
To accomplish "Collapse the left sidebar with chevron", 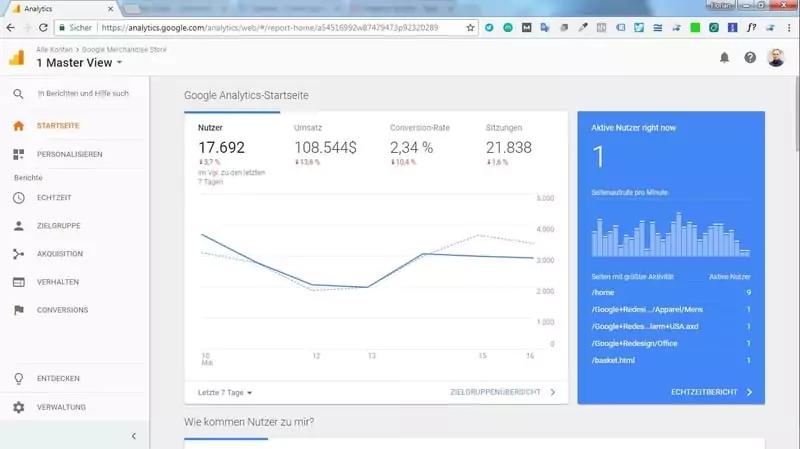I will [134, 437].
